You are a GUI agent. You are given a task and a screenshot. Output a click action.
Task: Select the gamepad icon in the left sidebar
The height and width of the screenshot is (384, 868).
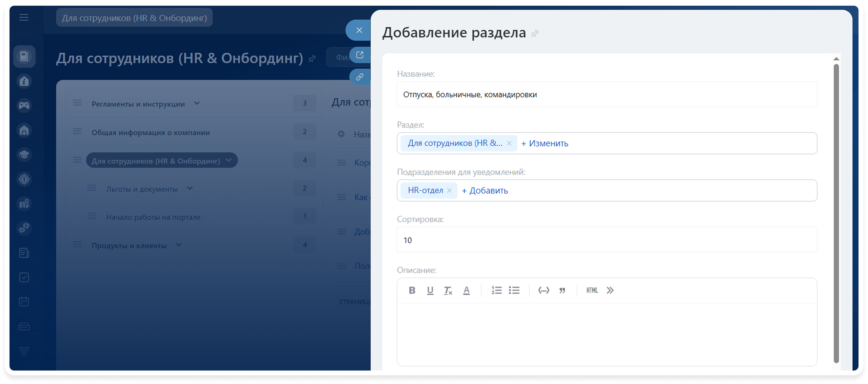pos(24,106)
